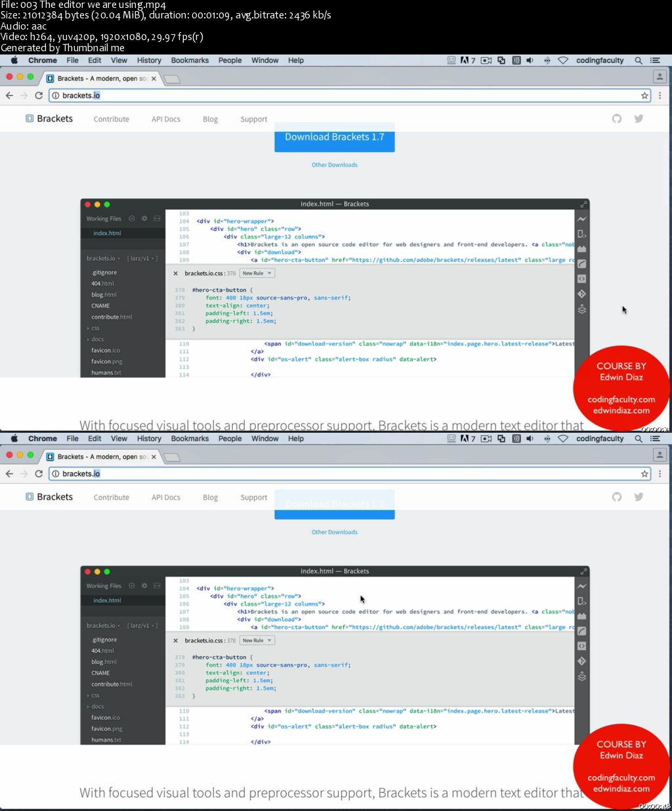The height and width of the screenshot is (811, 672).
Task: Click Download Brackets 1.7 button
Action: point(335,137)
